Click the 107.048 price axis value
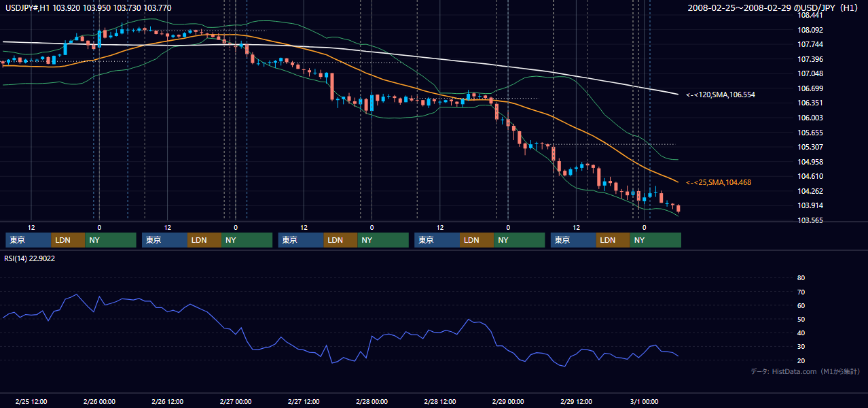 [811, 73]
